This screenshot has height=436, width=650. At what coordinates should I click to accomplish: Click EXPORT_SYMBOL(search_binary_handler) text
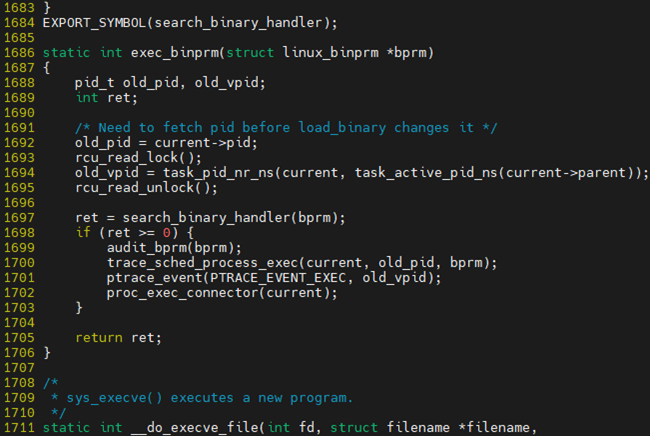pyautogui.click(x=186, y=22)
